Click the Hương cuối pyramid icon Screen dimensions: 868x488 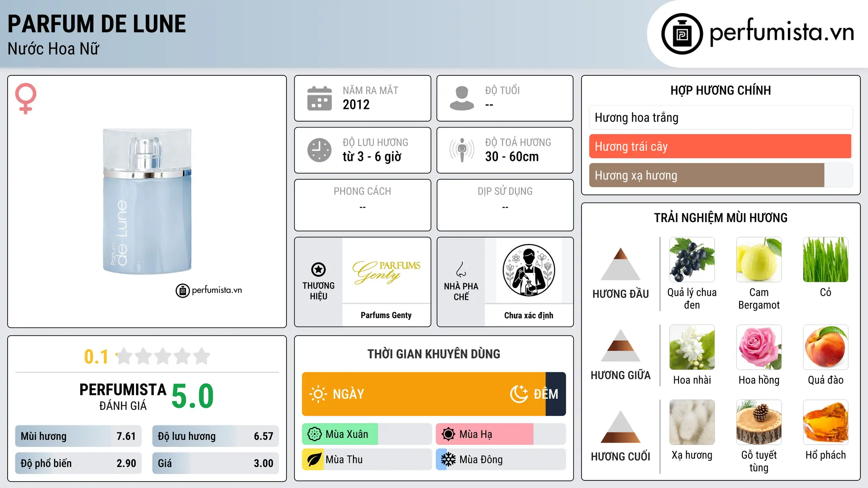(x=620, y=427)
